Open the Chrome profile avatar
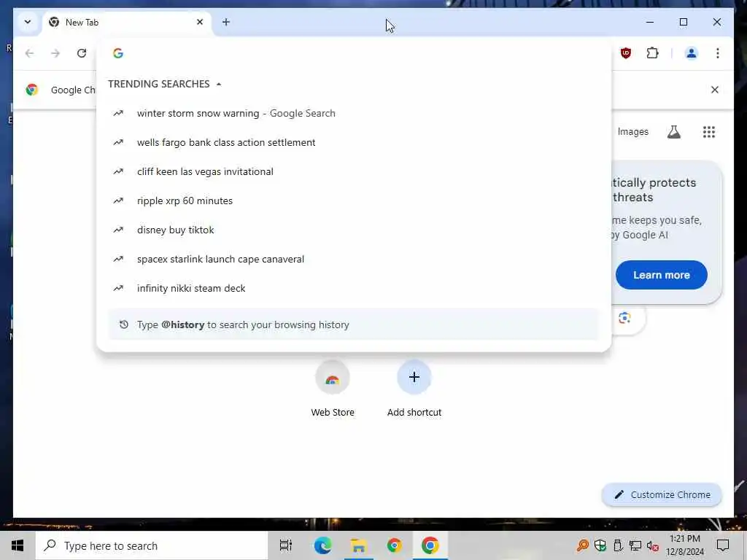Viewport: 747px width, 560px height. (x=692, y=52)
